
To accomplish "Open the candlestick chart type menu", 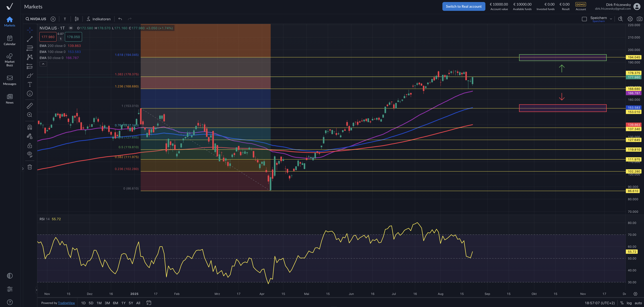I will click(77, 19).
